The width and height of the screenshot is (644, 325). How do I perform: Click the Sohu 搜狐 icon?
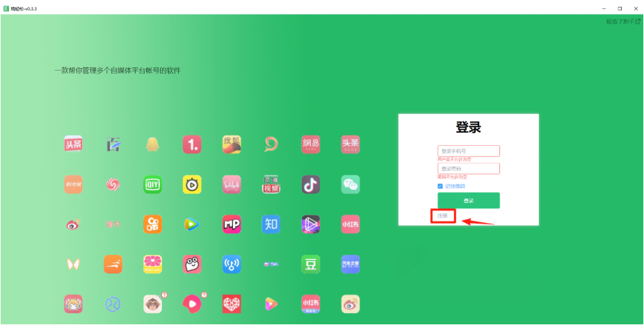(x=232, y=144)
